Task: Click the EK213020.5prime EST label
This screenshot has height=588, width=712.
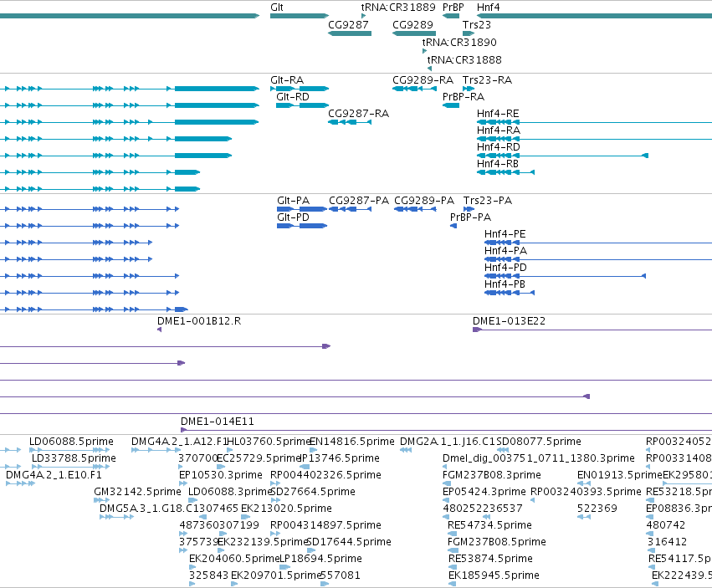Action: [286, 508]
